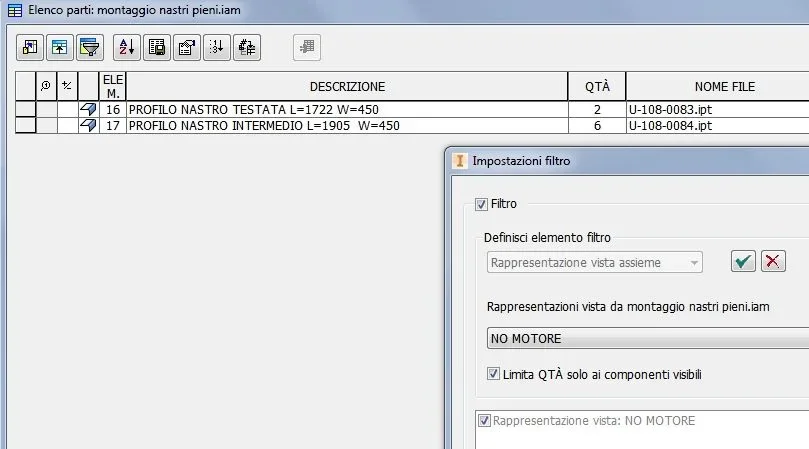Click the table layout icon with up arrow
The width and height of the screenshot is (809, 449).
[60, 47]
